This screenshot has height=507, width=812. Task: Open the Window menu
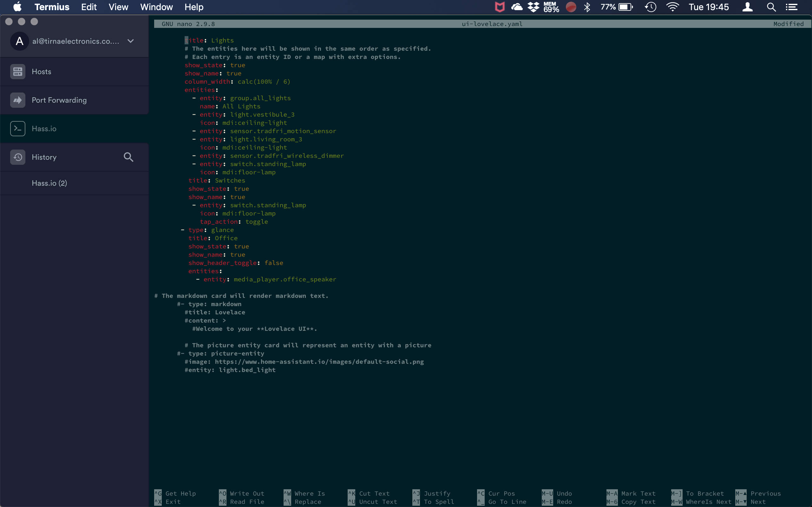(x=156, y=7)
